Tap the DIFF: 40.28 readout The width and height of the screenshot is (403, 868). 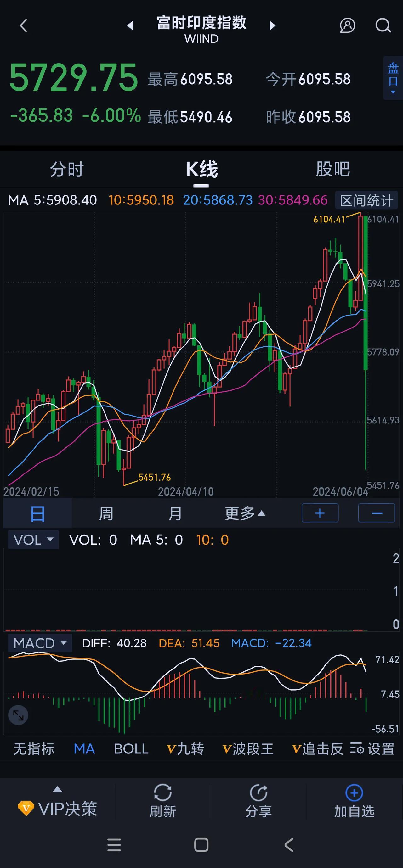pyautogui.click(x=114, y=643)
